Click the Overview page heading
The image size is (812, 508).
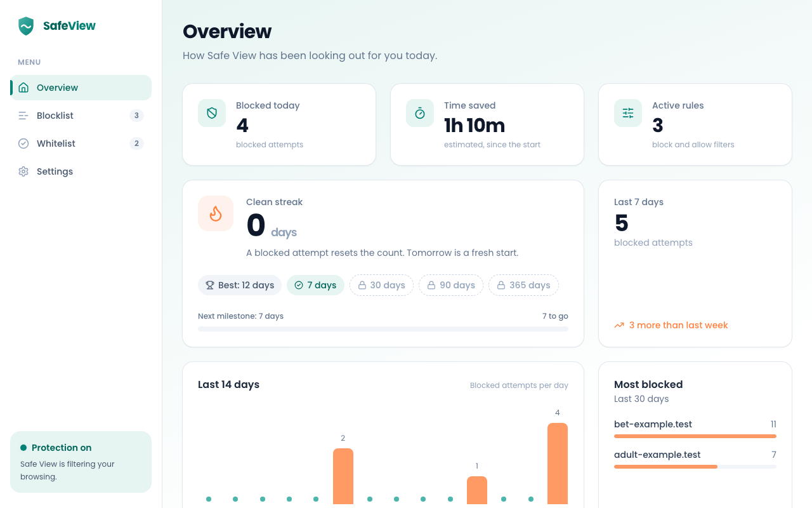pyautogui.click(x=227, y=31)
